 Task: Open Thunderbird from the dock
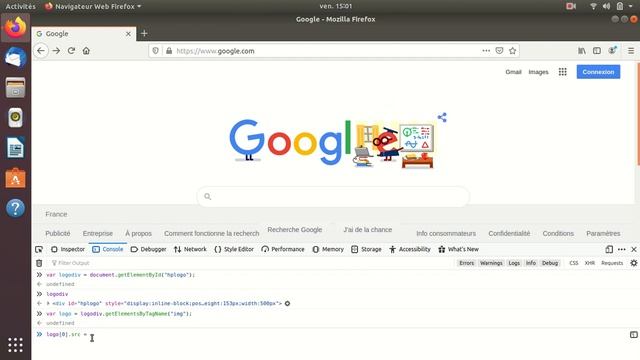coord(16,57)
